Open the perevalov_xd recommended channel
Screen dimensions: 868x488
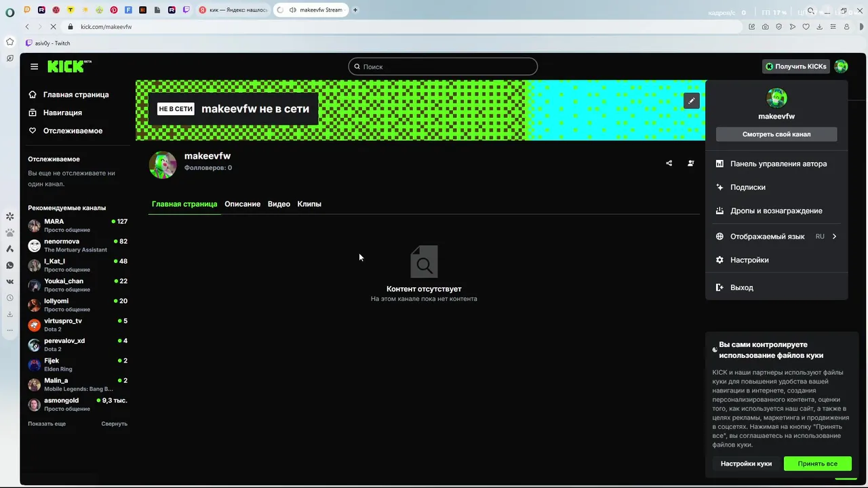[x=77, y=345]
